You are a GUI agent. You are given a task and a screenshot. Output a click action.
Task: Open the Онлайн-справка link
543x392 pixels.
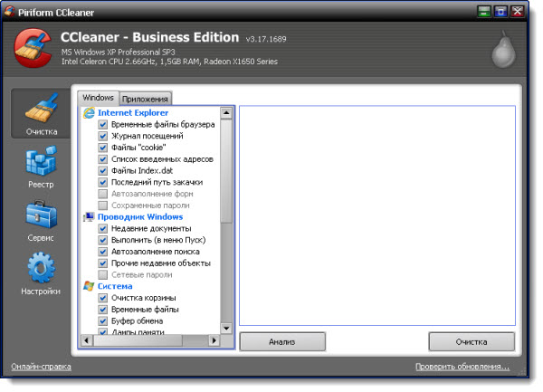[x=41, y=367]
